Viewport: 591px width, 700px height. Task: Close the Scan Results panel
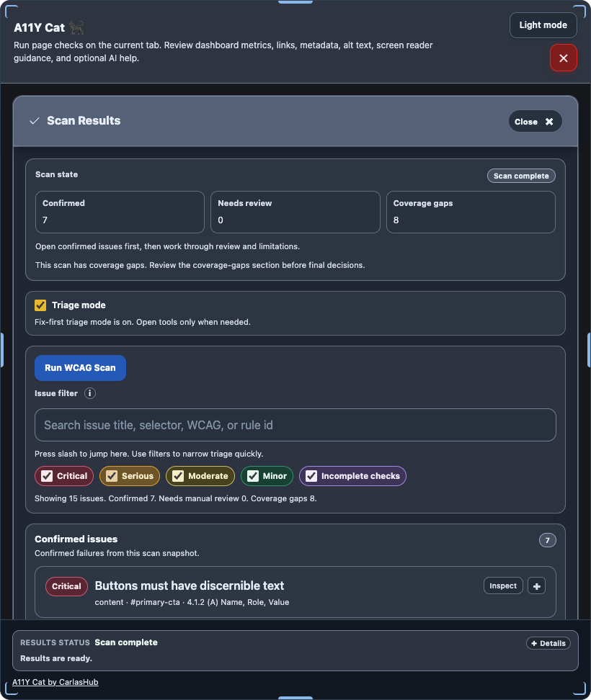pos(535,122)
